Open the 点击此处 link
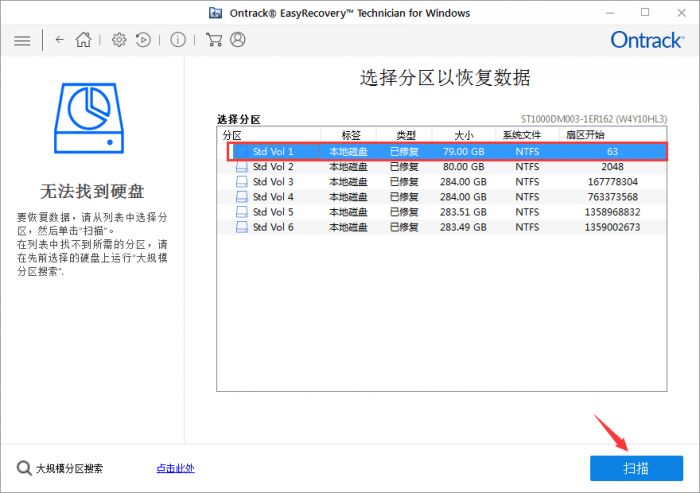Viewport: 700px width, 493px height. (x=175, y=468)
